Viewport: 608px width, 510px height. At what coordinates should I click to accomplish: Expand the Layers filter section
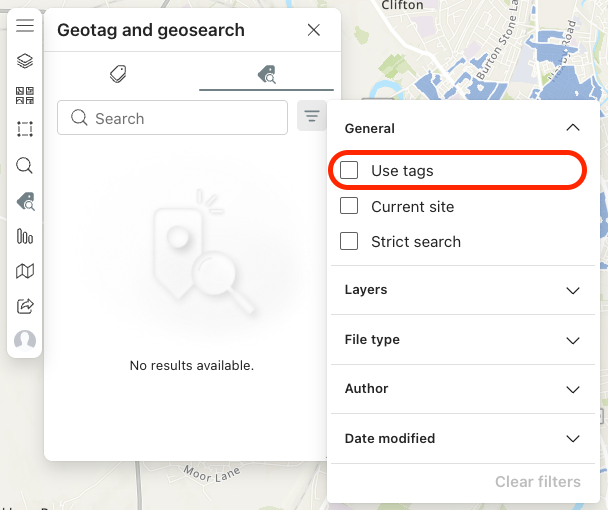(572, 290)
